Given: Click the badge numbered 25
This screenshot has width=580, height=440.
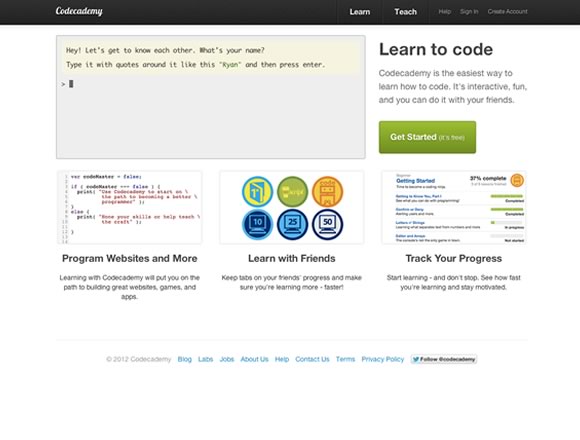Looking at the screenshot, I should pyautogui.click(x=292, y=224).
